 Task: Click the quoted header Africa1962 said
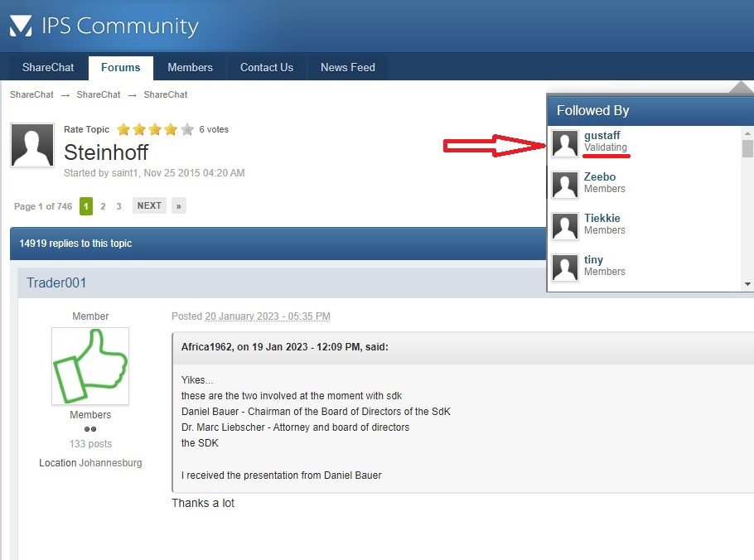285,347
